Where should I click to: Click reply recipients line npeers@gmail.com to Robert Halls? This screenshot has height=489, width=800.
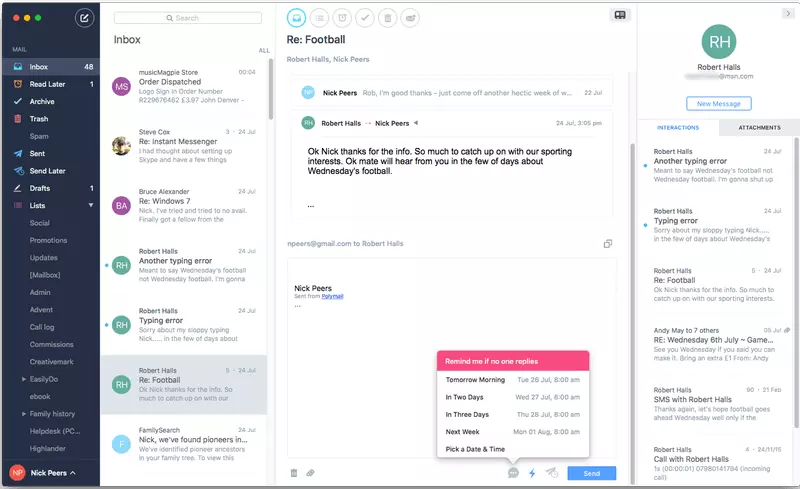[345, 243]
